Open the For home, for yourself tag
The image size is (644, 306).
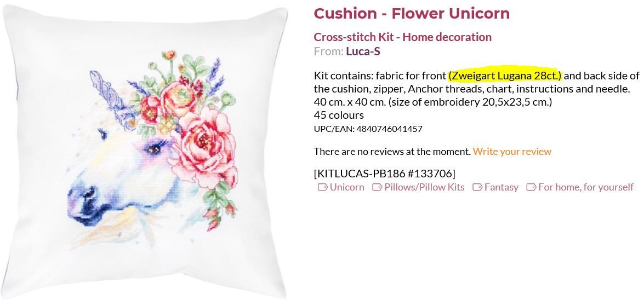coord(586,187)
